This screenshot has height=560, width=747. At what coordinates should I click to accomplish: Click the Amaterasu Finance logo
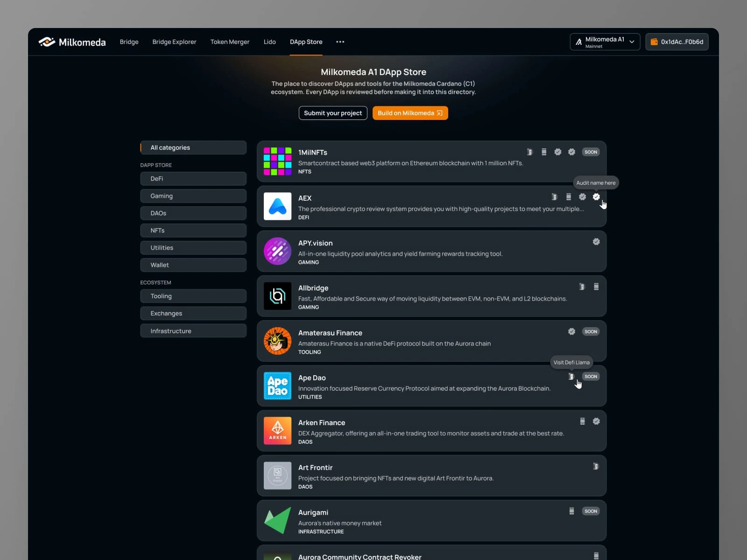(278, 341)
